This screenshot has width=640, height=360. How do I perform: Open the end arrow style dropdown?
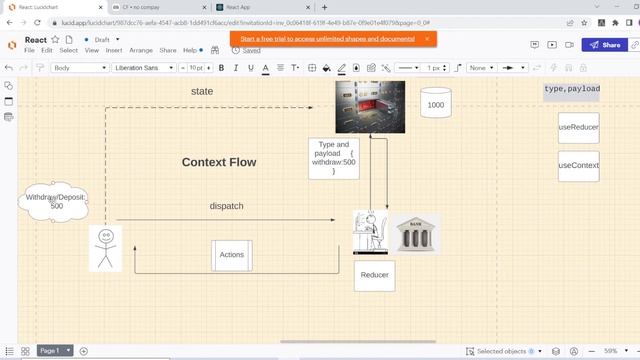(x=513, y=68)
